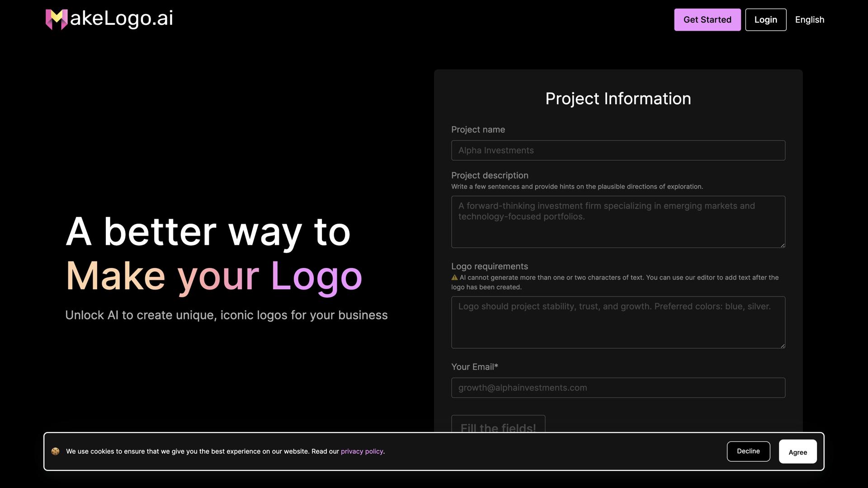The image size is (868, 488).
Task: Agree to the cookie notice
Action: click(x=797, y=452)
